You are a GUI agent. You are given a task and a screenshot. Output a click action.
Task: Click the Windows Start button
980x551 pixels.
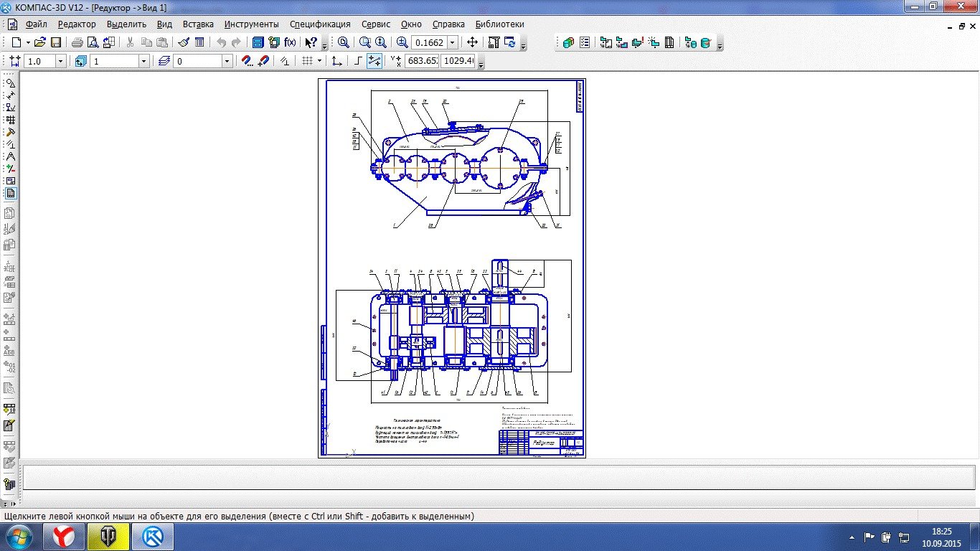coord(19,536)
